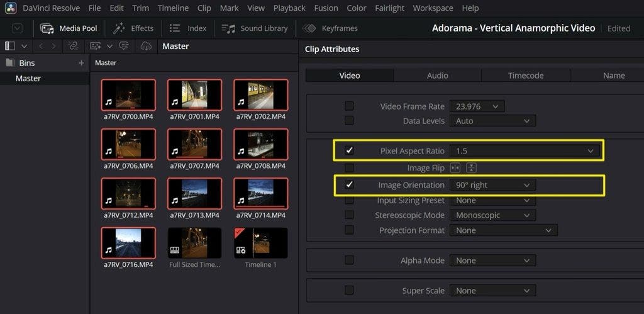Select the Master bin in Bins list

(45, 78)
